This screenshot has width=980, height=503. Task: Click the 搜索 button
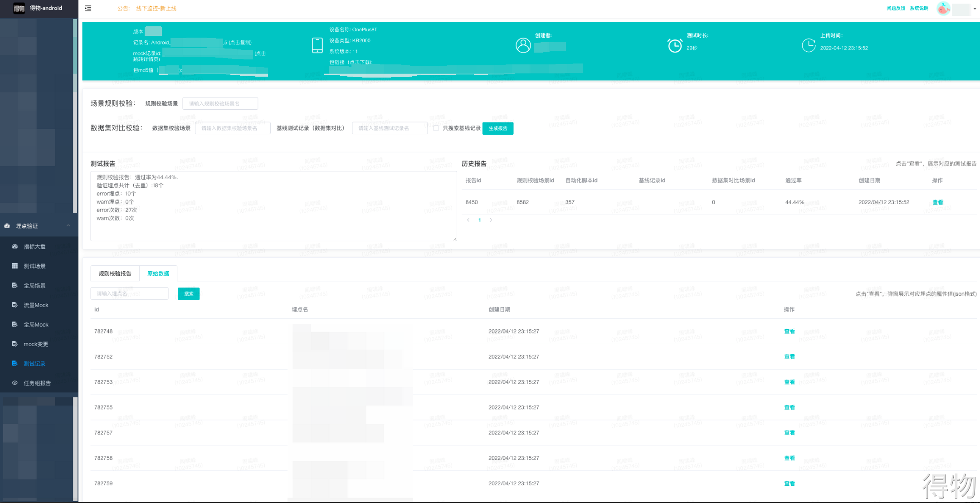[x=189, y=293]
